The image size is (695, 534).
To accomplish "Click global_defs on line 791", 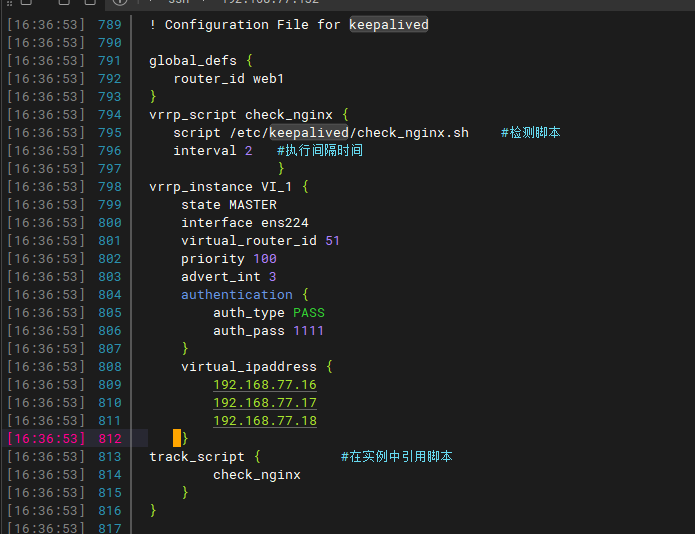I will 193,61.
